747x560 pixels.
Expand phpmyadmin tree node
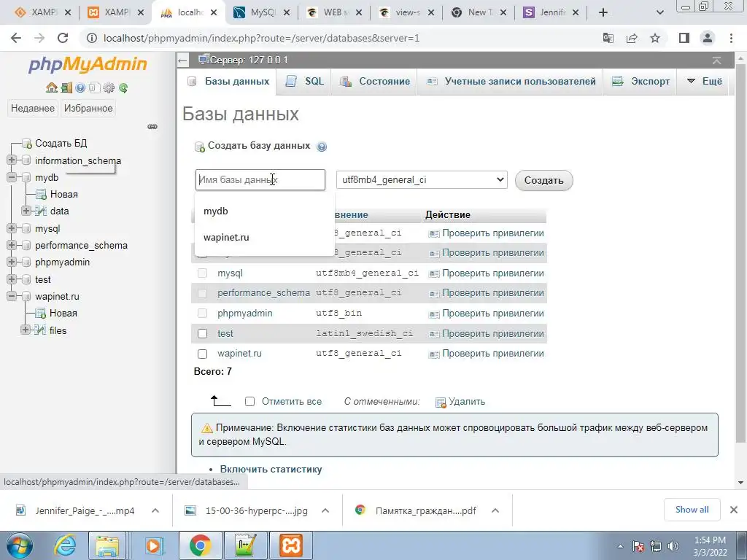click(x=12, y=262)
